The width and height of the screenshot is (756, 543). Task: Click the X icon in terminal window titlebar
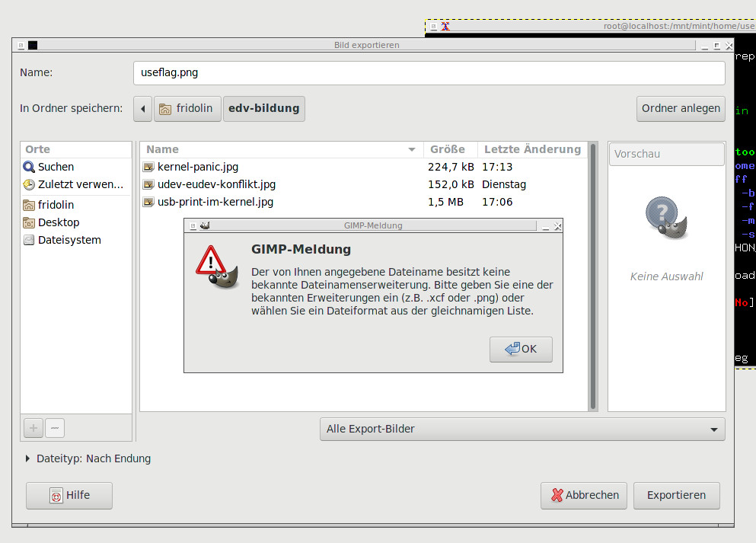tap(445, 27)
